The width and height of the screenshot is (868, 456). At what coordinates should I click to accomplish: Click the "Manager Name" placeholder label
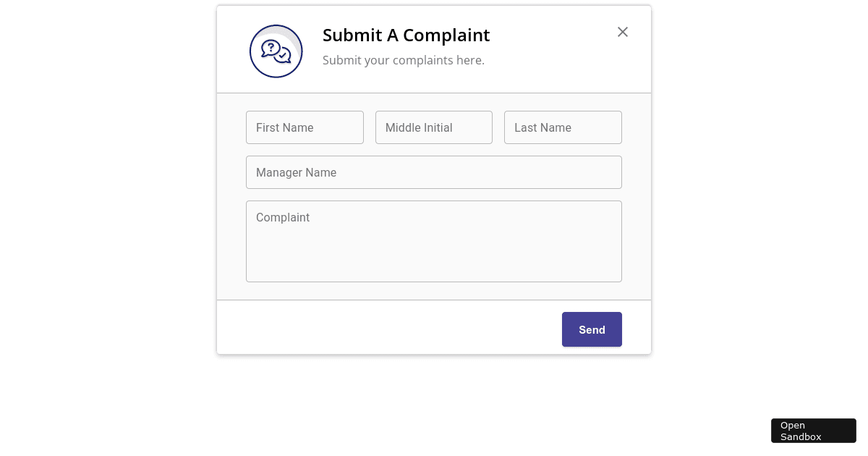[x=296, y=172]
